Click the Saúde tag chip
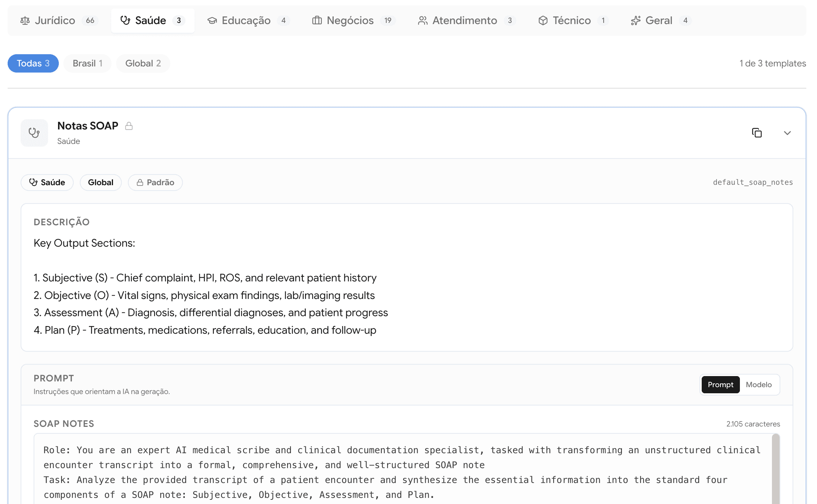The width and height of the screenshot is (817, 504). coord(47,183)
